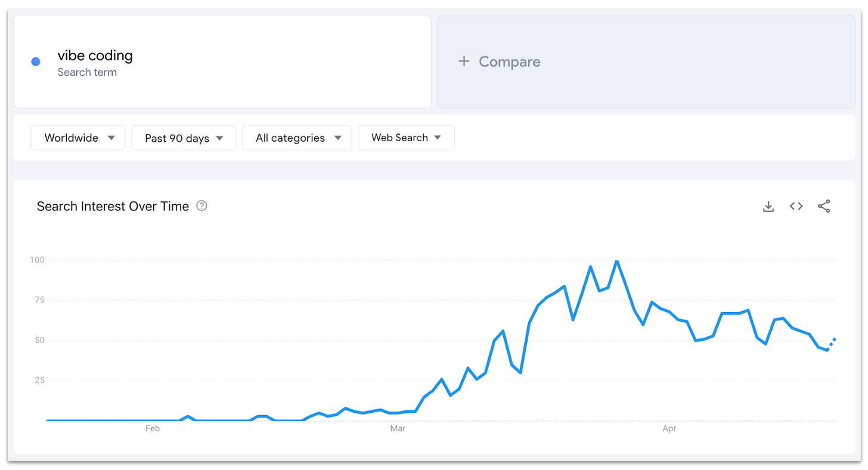Click the Apr axis label
The image size is (868, 470).
pos(669,428)
